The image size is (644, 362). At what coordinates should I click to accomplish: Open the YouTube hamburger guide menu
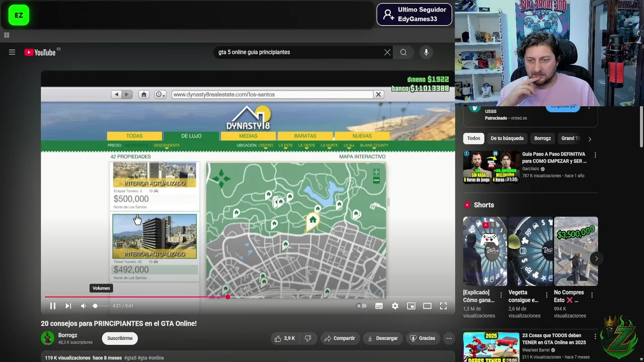point(12,52)
